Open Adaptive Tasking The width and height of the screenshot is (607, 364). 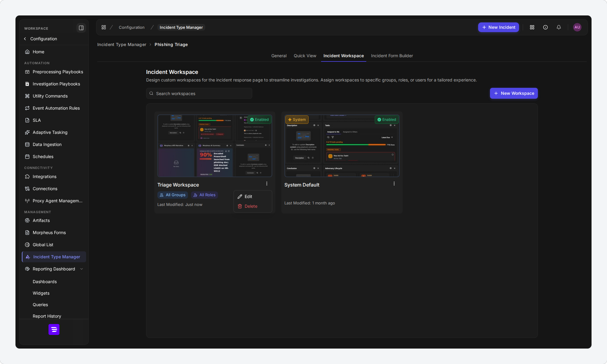pyautogui.click(x=54, y=132)
